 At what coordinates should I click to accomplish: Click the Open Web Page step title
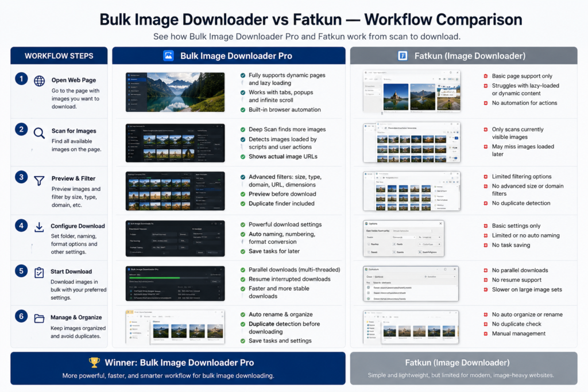(x=74, y=80)
